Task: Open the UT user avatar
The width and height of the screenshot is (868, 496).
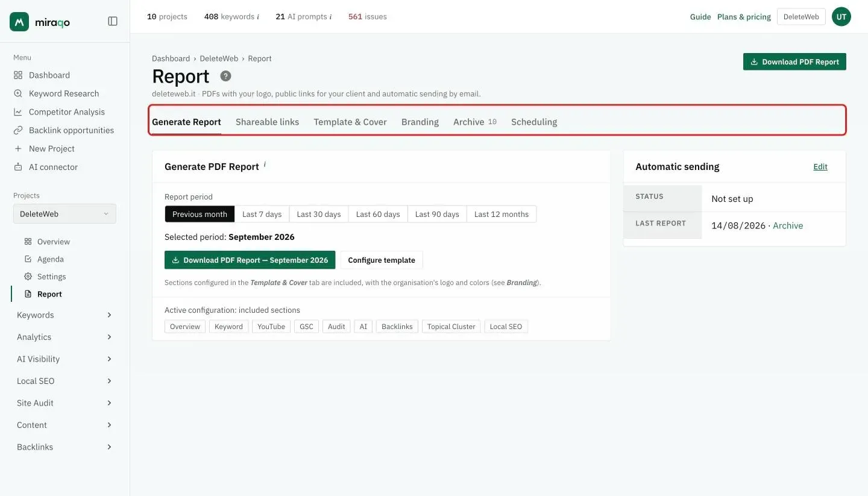Action: pos(841,17)
